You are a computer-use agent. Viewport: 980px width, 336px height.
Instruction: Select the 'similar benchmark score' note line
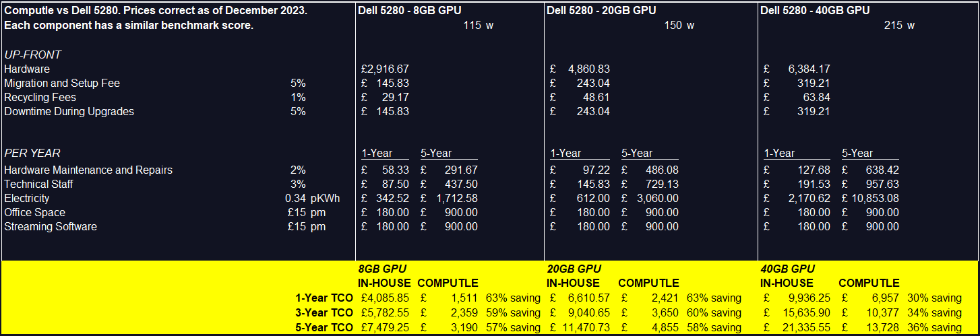click(129, 26)
